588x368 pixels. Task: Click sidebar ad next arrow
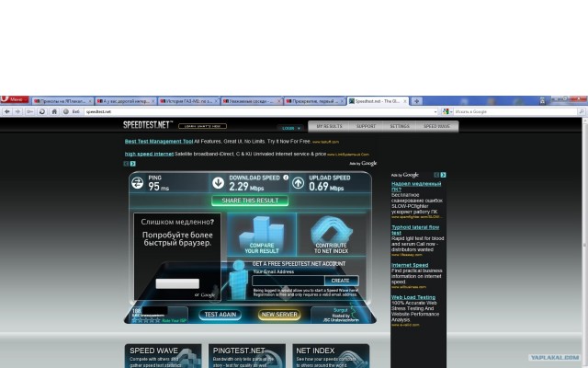click(x=443, y=175)
